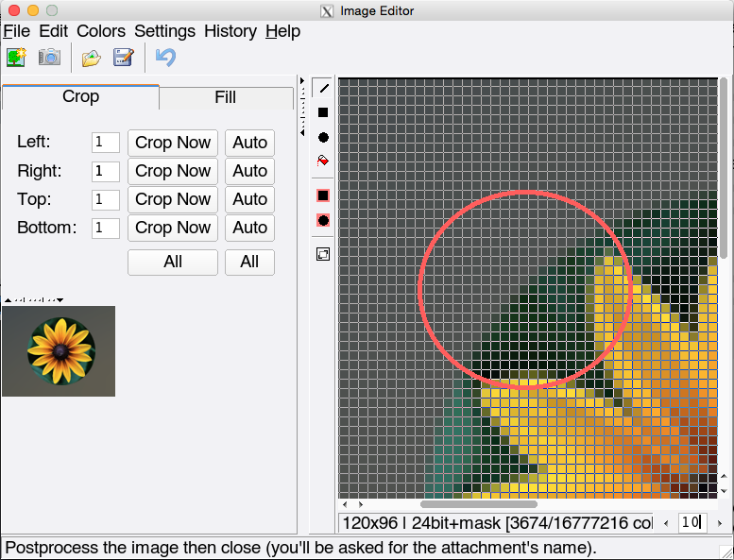Screen dimensions: 734x560
Task: Click the new image icon
Action: [15, 58]
